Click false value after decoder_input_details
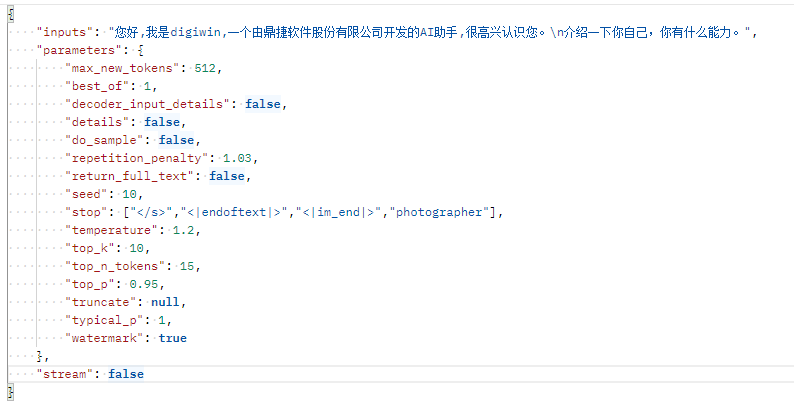 (x=263, y=104)
